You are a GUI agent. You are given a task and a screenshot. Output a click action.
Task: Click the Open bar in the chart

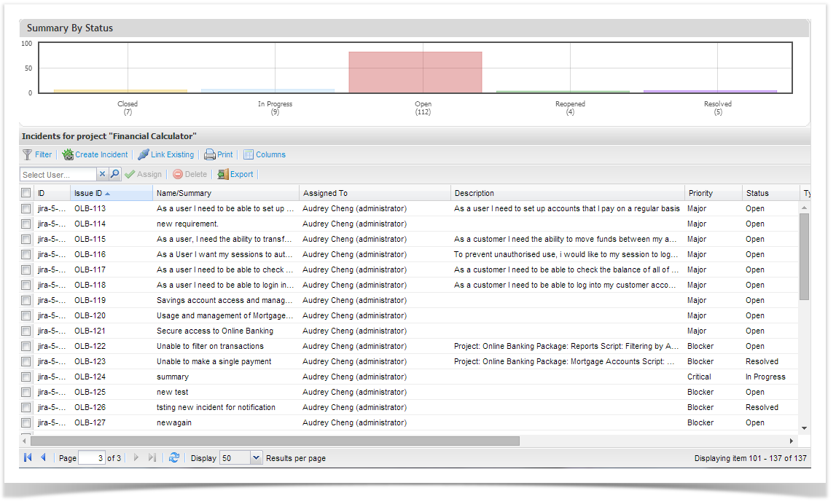click(415, 72)
